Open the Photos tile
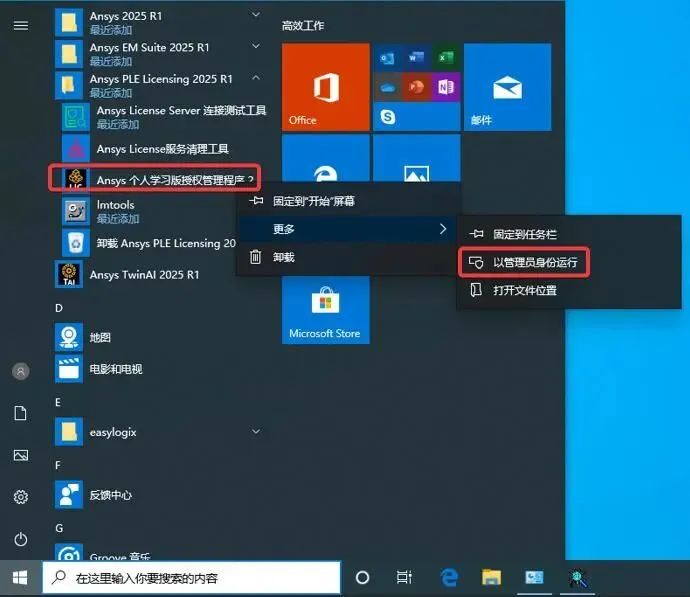Screen dimensions: 690x597 (417, 158)
